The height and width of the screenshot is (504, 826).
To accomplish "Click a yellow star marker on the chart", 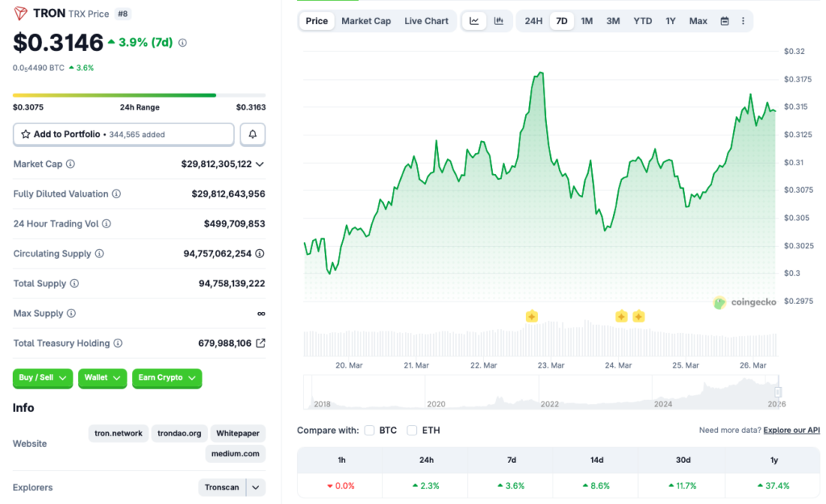I will click(x=532, y=317).
